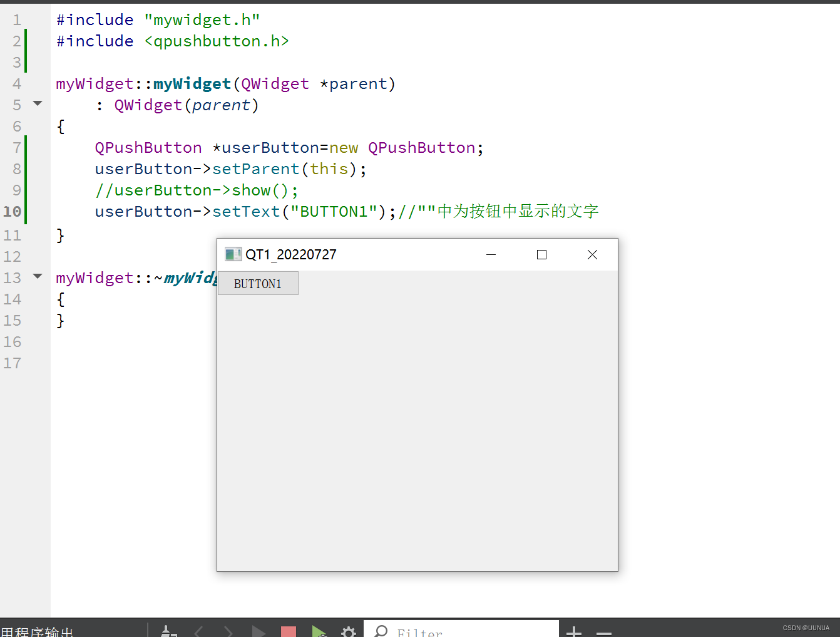The height and width of the screenshot is (637, 840).
Task: Click the BUTTON1 push button
Action: [258, 283]
